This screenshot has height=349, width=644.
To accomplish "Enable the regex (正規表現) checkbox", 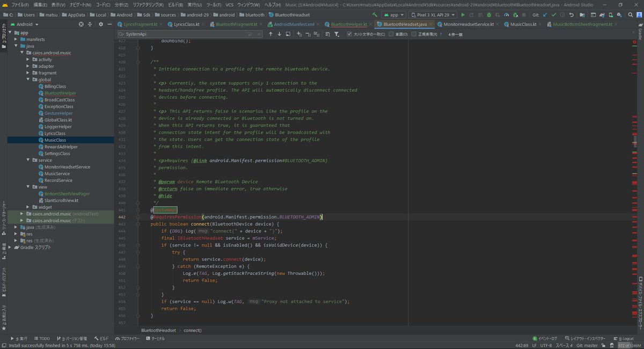I will [414, 34].
